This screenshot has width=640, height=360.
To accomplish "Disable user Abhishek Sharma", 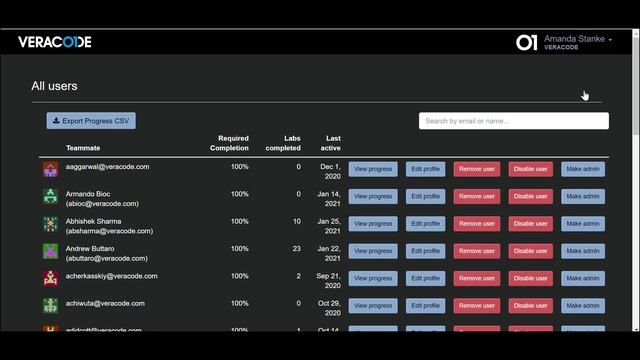I will [x=531, y=224].
